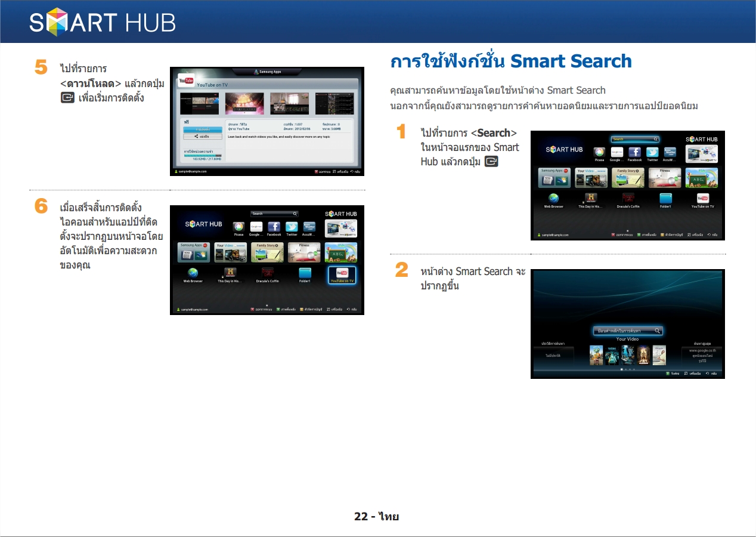This screenshot has width=756, height=537.
Task: Select highlighted YouTube on TV icon in step 6 screen
Action: (342, 274)
